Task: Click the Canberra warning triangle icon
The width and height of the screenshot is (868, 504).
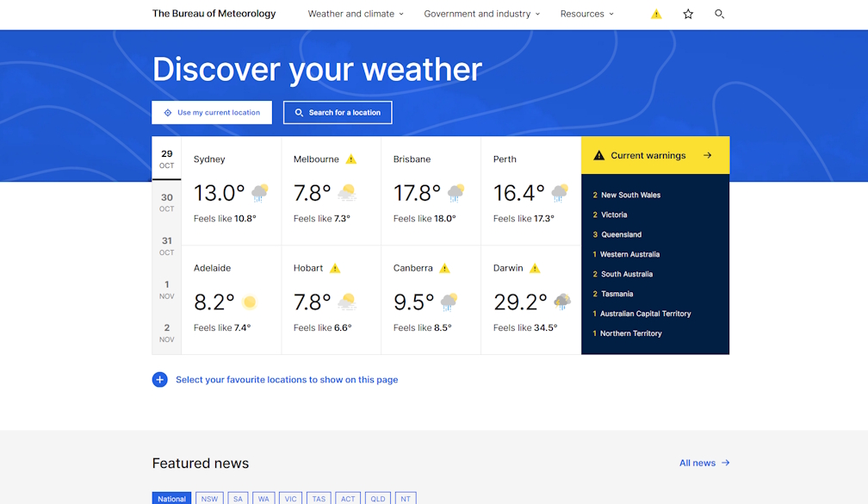Action: 444,268
